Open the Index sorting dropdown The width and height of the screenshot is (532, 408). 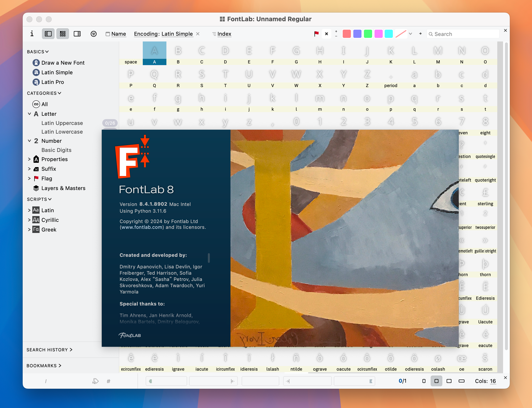(222, 34)
